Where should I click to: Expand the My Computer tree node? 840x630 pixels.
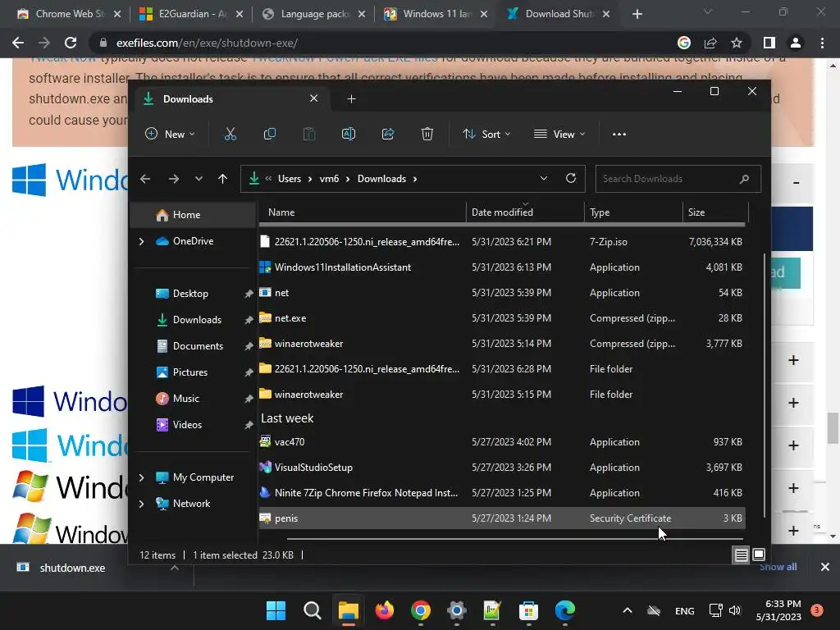coord(141,477)
